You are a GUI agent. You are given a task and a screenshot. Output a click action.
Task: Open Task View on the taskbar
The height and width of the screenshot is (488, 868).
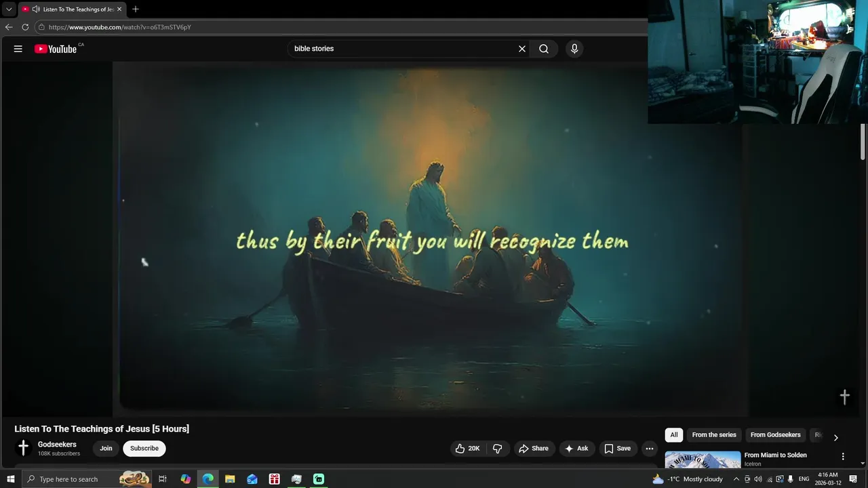(x=163, y=479)
